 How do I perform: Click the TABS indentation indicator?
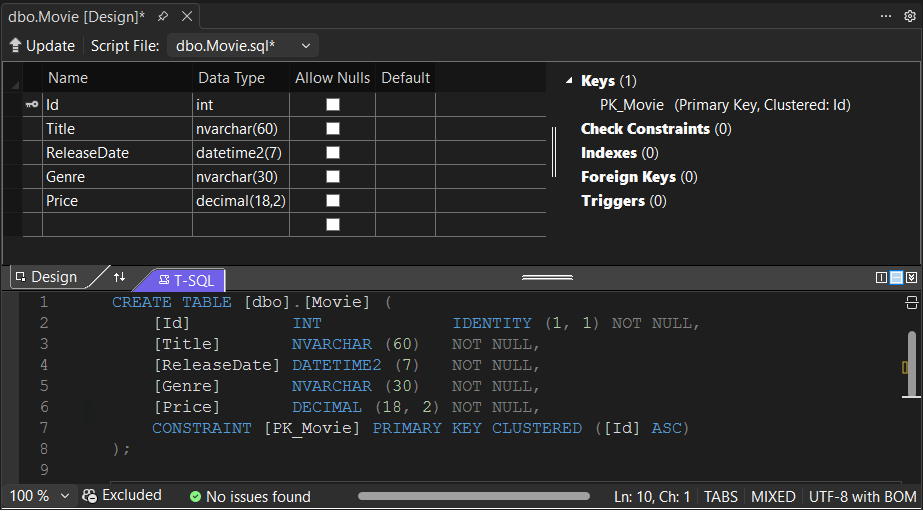721,496
